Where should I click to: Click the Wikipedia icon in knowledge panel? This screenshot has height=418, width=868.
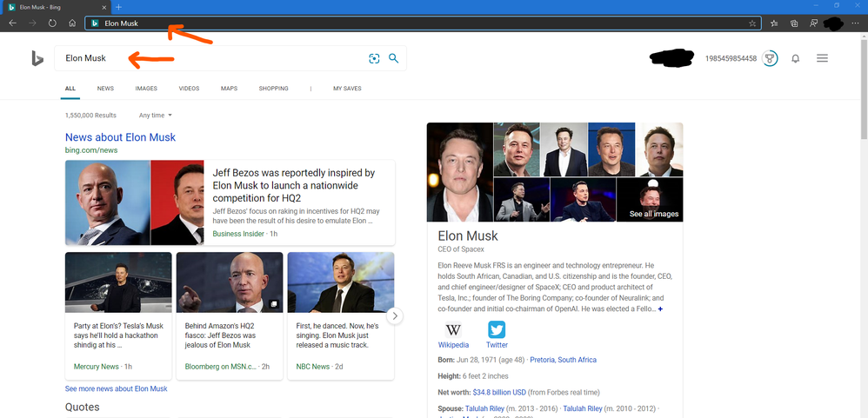tap(453, 329)
